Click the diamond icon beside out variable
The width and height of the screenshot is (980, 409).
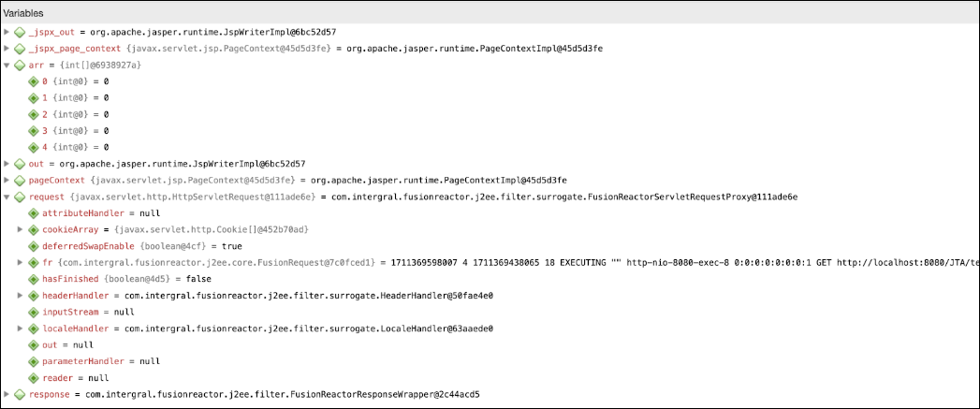(x=20, y=164)
